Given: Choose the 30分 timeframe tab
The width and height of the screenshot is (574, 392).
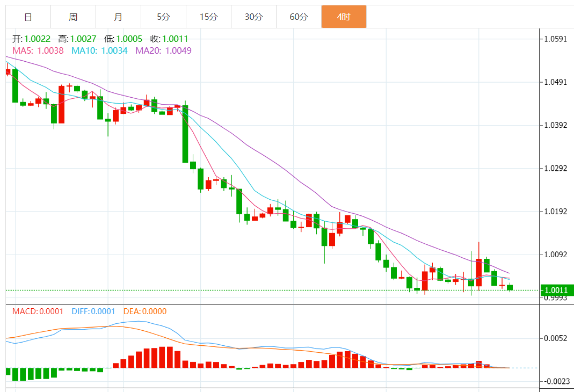Looking at the screenshot, I should coord(253,17).
